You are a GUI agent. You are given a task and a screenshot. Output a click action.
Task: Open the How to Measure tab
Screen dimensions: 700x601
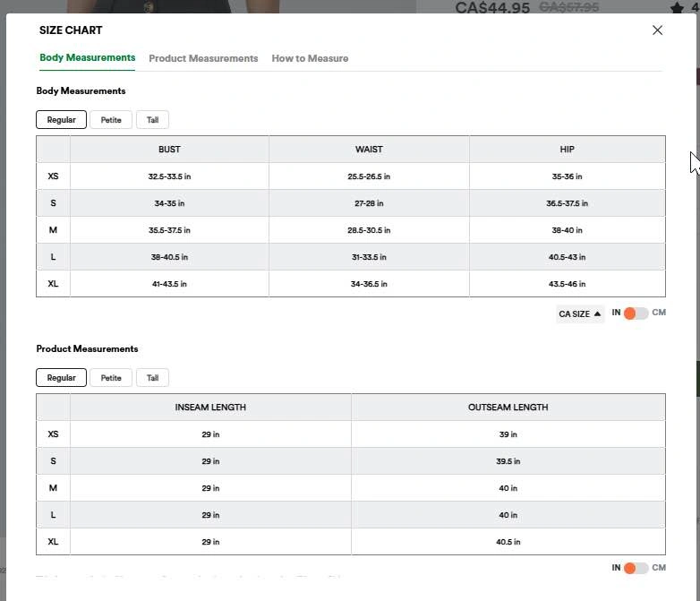(310, 58)
